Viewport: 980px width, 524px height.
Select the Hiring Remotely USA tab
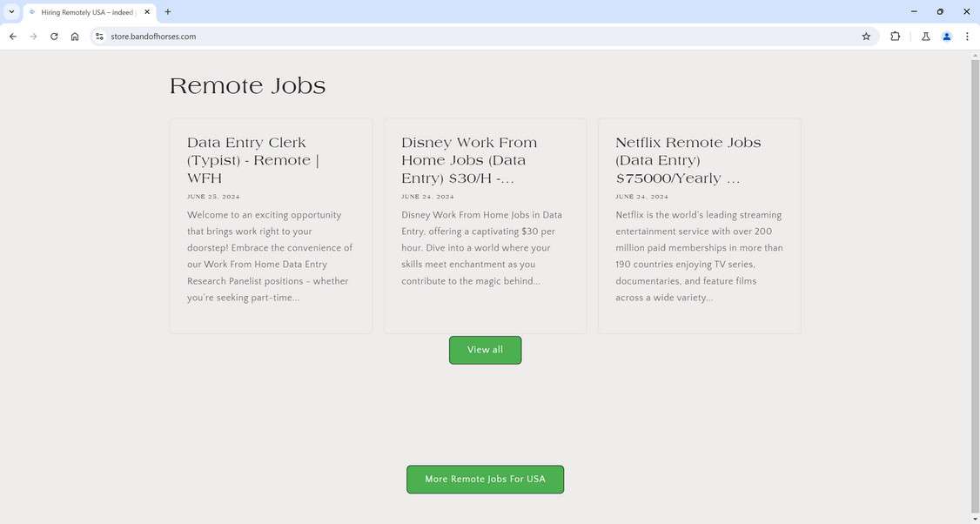click(90, 12)
